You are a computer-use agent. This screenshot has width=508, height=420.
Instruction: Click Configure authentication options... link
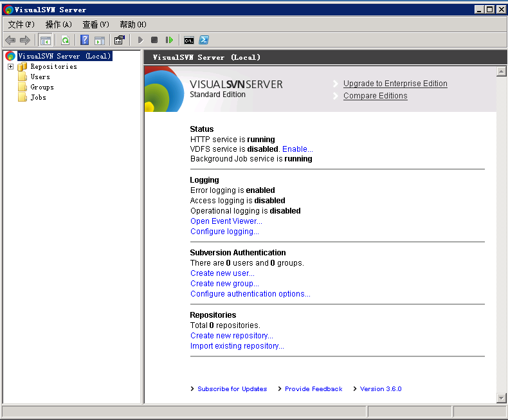(x=250, y=294)
